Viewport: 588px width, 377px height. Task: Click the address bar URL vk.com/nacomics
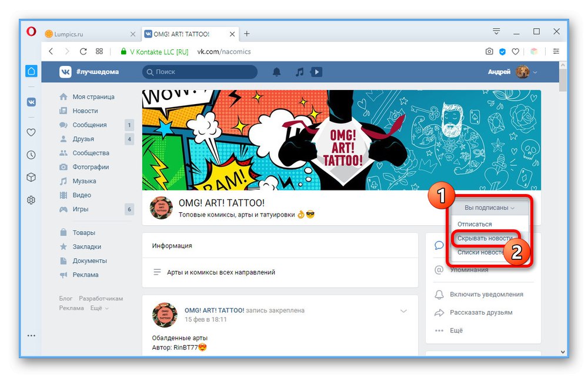pos(224,52)
